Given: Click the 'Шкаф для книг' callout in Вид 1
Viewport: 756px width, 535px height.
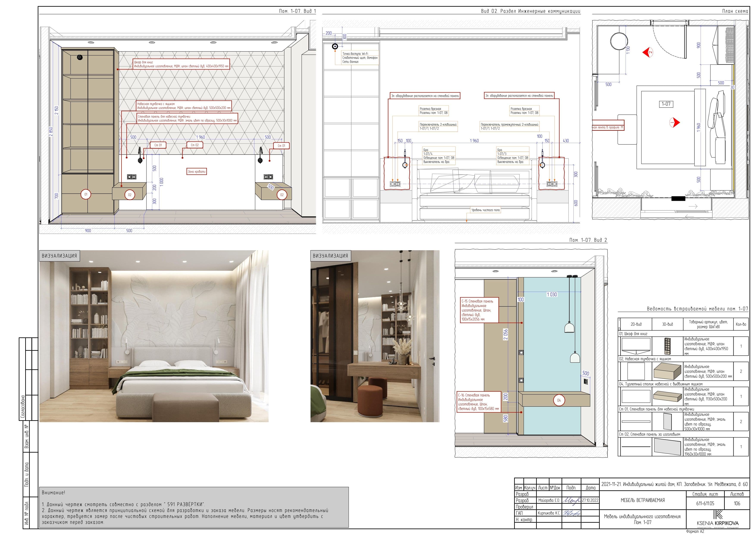Looking at the screenshot, I should [x=181, y=64].
